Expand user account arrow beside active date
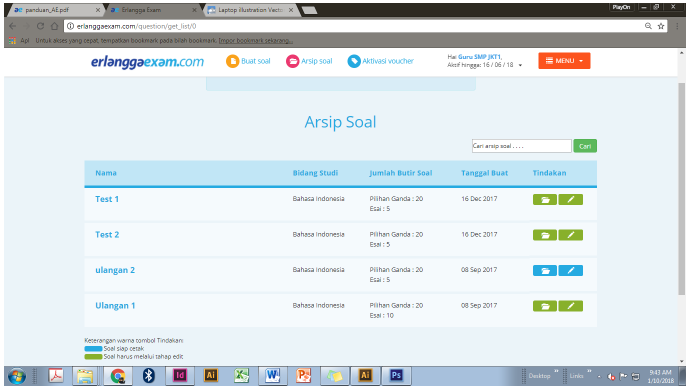Image resolution: width=690 pixels, height=389 pixels. (520, 65)
